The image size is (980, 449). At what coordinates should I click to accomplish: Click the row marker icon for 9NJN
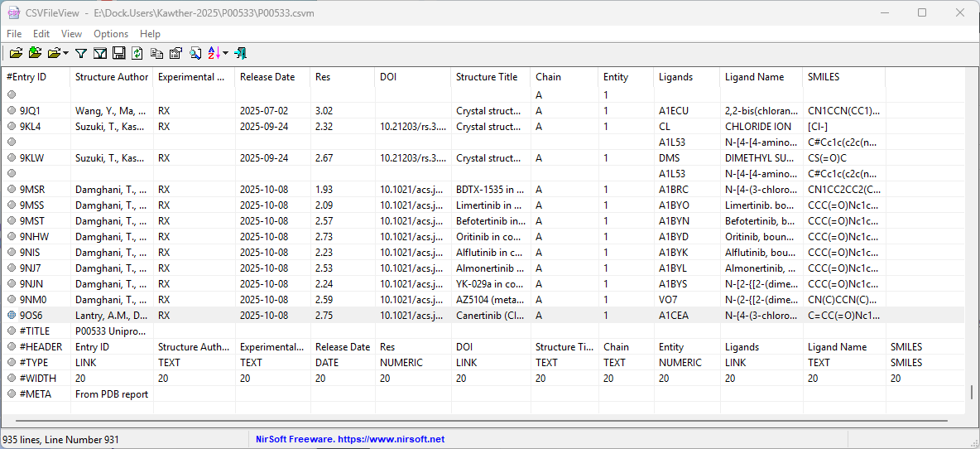pos(12,284)
